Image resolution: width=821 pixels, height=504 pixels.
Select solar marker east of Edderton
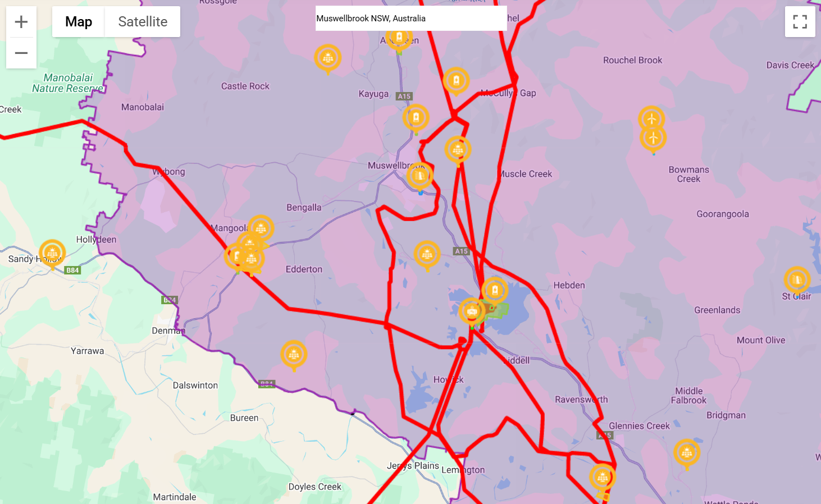427,254
